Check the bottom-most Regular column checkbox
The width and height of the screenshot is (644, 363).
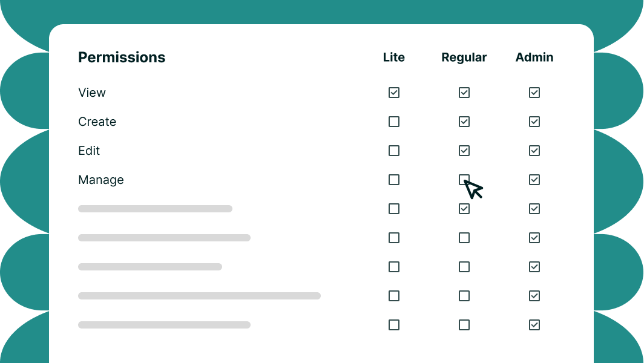tap(464, 325)
